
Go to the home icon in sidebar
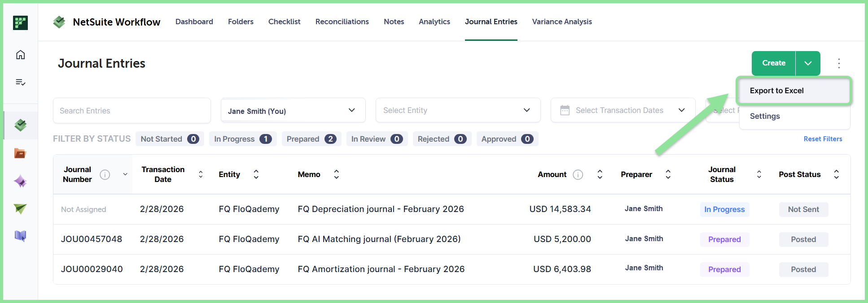(20, 55)
